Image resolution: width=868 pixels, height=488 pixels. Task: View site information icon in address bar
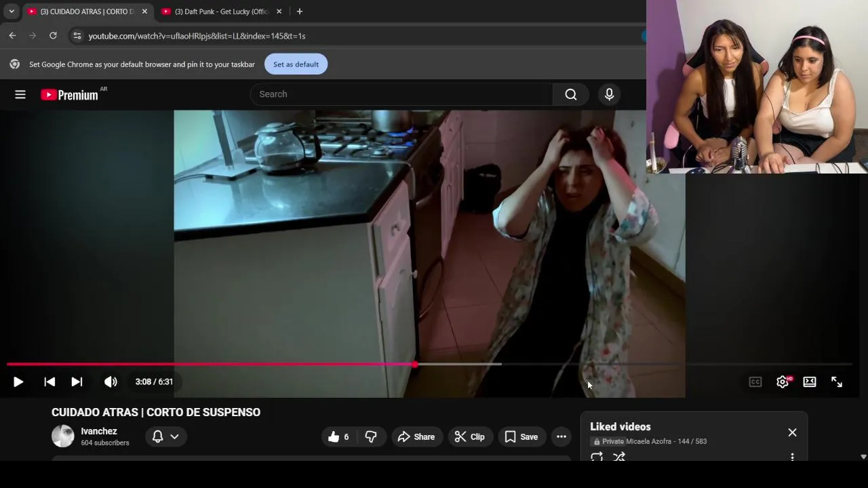click(77, 36)
